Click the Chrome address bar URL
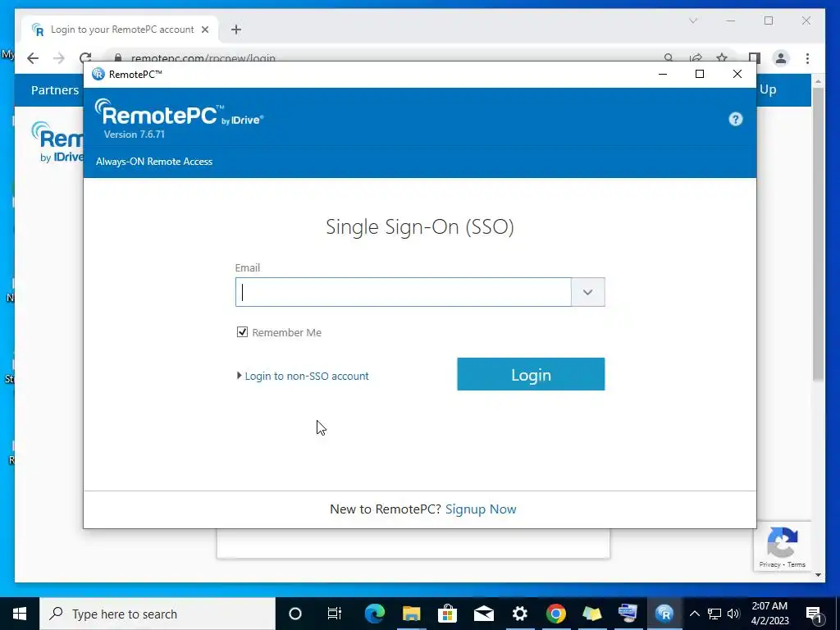The height and width of the screenshot is (630, 840). pos(203,58)
